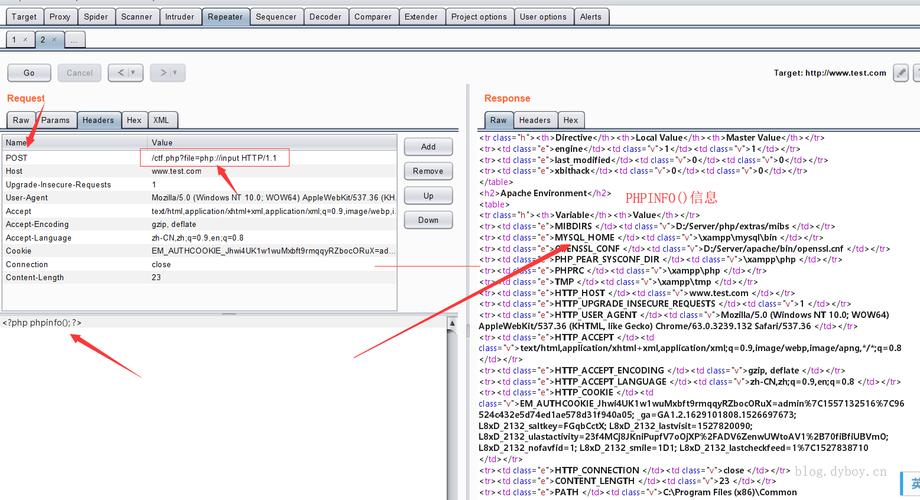Select the Scanner tab

coord(137,16)
